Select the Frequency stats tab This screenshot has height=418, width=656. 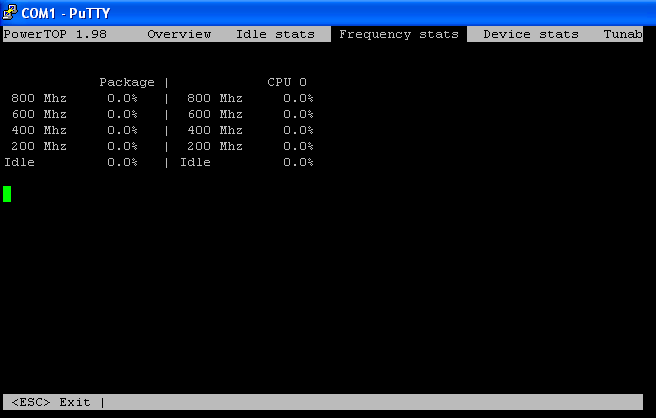(x=398, y=34)
